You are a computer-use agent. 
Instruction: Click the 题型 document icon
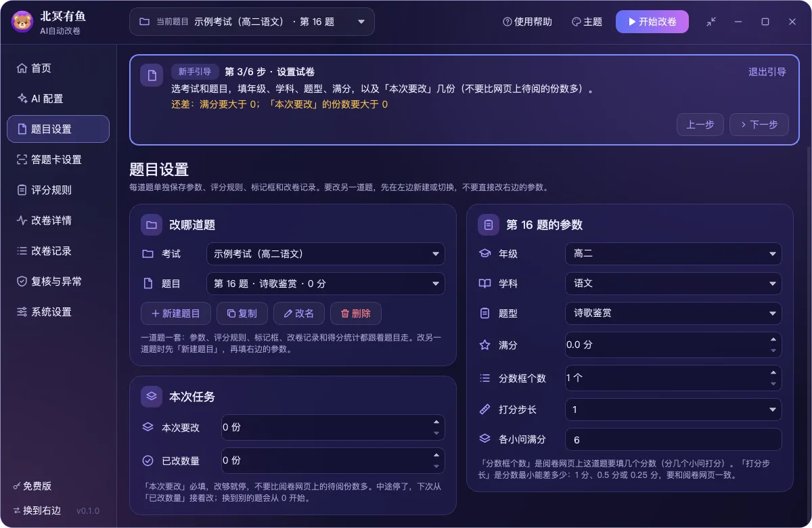pos(484,313)
